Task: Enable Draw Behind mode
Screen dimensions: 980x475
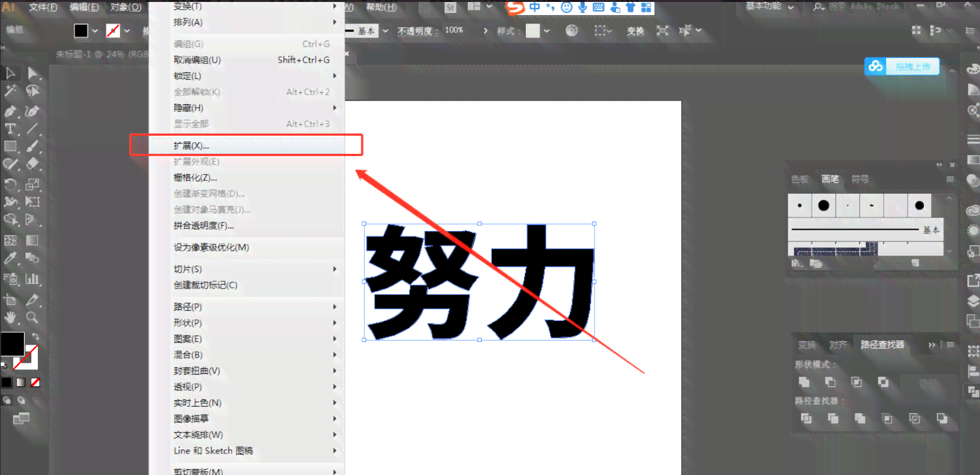Action: pos(22,400)
